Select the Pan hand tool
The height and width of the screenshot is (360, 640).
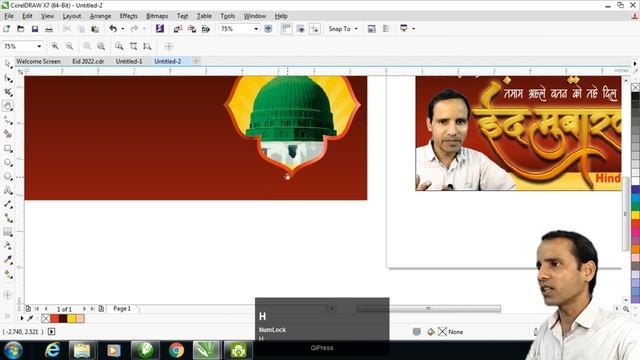click(x=8, y=106)
